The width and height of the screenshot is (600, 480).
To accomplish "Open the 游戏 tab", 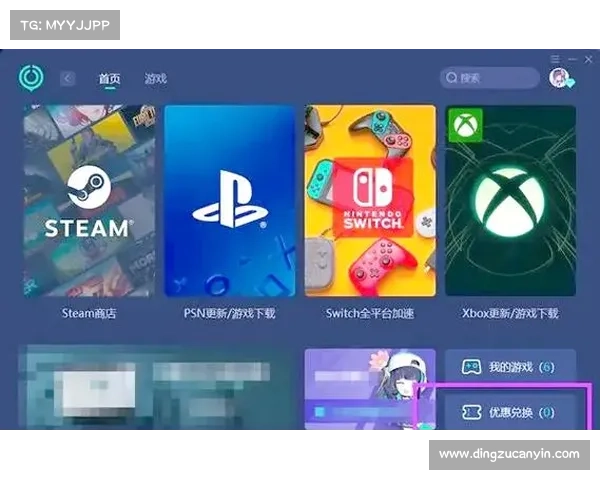I will pos(155,78).
